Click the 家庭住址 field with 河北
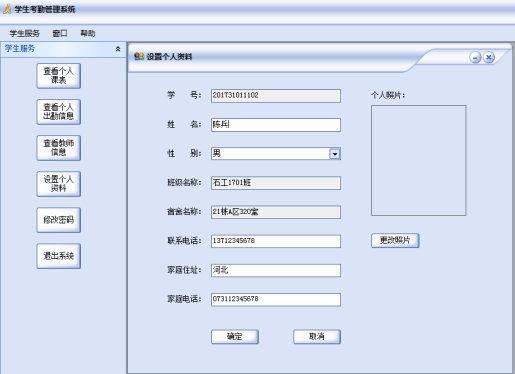Screen dimensions: 515x374 pos(276,270)
